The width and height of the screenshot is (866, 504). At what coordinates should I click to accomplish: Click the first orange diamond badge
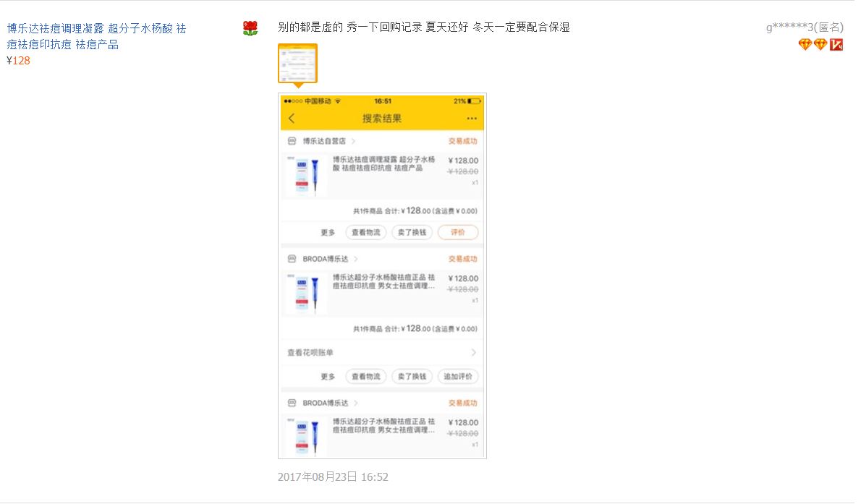click(805, 45)
